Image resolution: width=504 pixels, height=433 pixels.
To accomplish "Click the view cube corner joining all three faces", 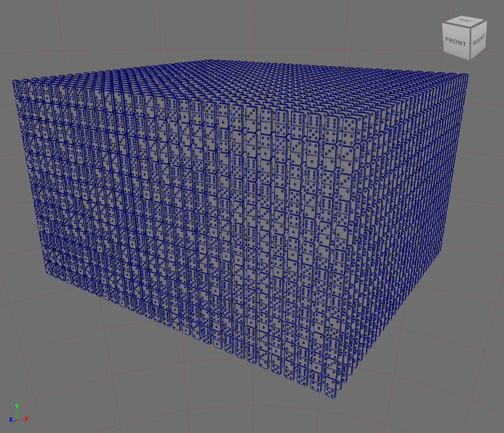I will [470, 28].
